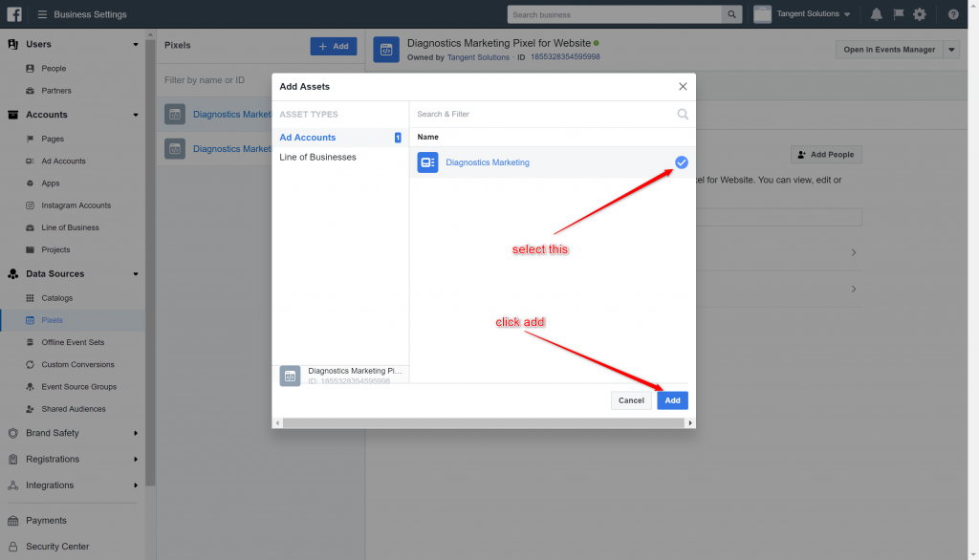Select Ad Accounts asset type

[340, 138]
